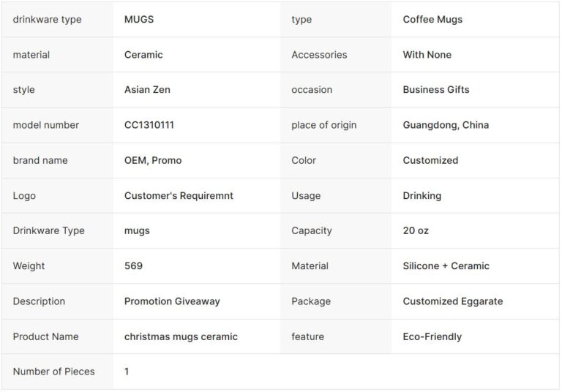Select the '569' weight value
This screenshot has height=392, width=562.
click(x=133, y=266)
